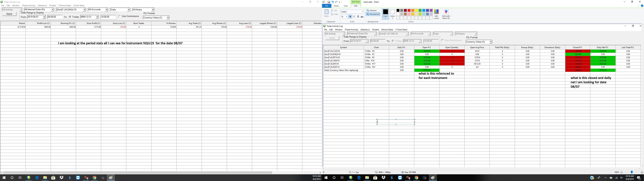Image resolution: width=644 pixels, height=181 pixels.
Task: Switch to Paint Home tab
Action: pyautogui.click(x=336, y=6)
